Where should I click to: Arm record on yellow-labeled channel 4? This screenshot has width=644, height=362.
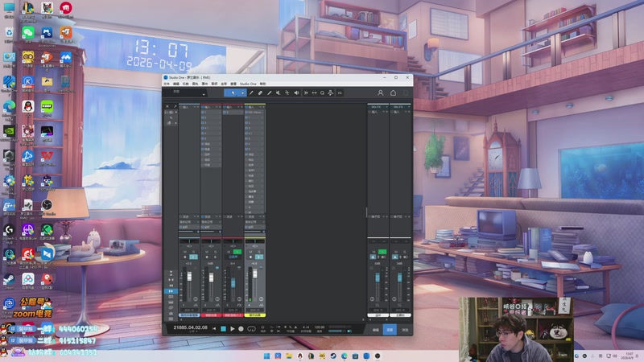(x=250, y=257)
